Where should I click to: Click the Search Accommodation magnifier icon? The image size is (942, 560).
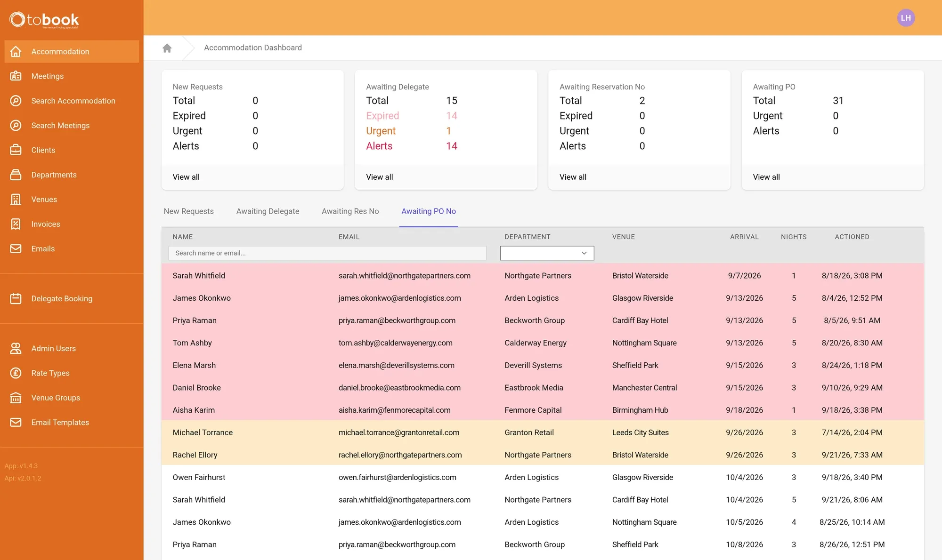click(16, 101)
